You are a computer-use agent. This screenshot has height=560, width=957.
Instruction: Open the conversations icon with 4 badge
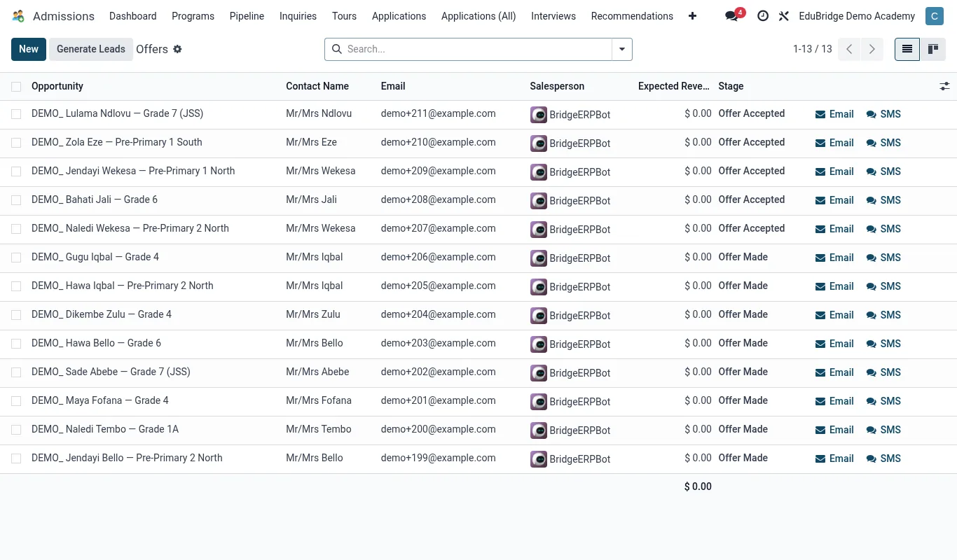click(x=732, y=16)
